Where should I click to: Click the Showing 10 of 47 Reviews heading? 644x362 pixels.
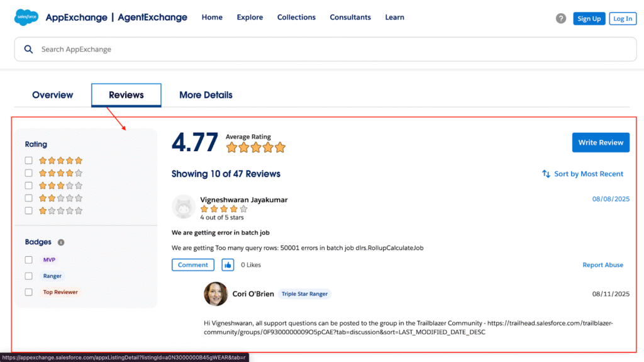tap(226, 174)
